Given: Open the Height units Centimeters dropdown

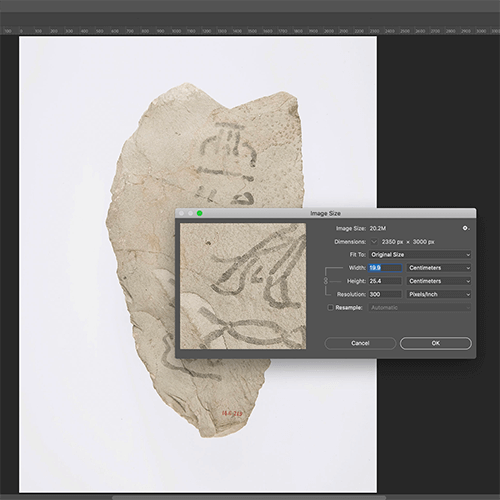Looking at the screenshot, I should [439, 281].
